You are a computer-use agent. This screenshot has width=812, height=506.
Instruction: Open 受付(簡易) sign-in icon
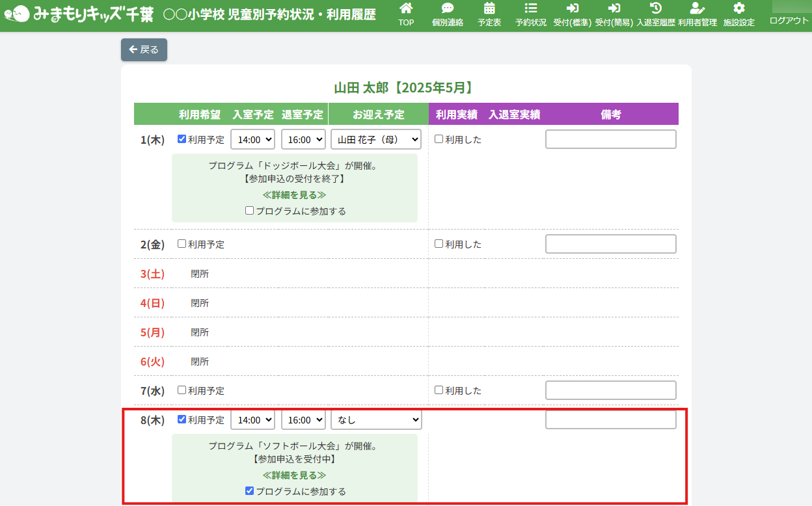(x=614, y=9)
